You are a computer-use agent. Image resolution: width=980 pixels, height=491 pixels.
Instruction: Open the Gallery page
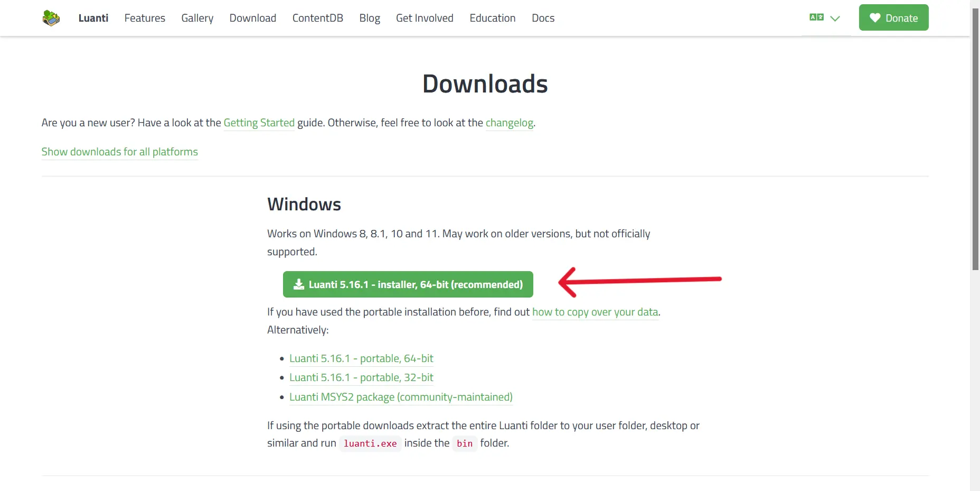197,18
